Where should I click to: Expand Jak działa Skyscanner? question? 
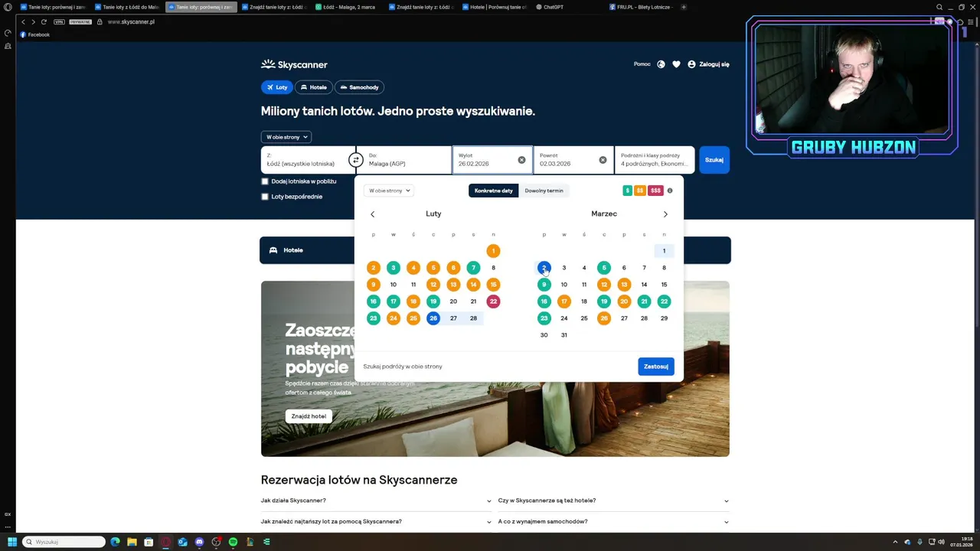[376, 500]
